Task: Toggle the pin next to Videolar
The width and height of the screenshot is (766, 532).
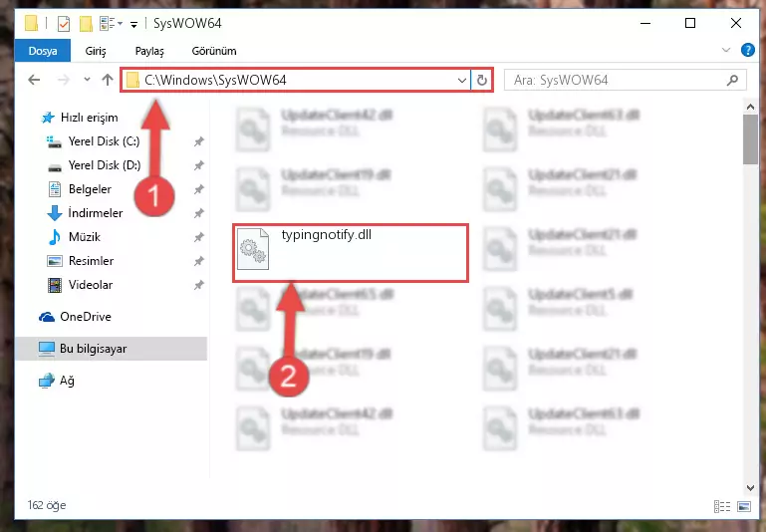Action: point(198,285)
